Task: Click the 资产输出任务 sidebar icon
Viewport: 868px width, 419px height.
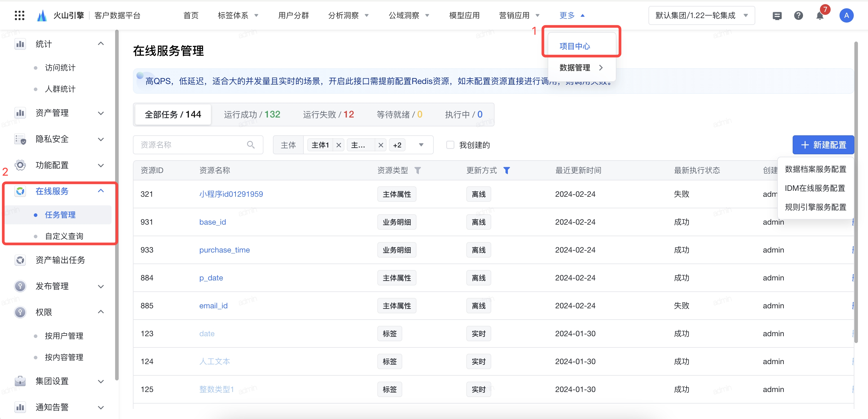Action: [20, 260]
